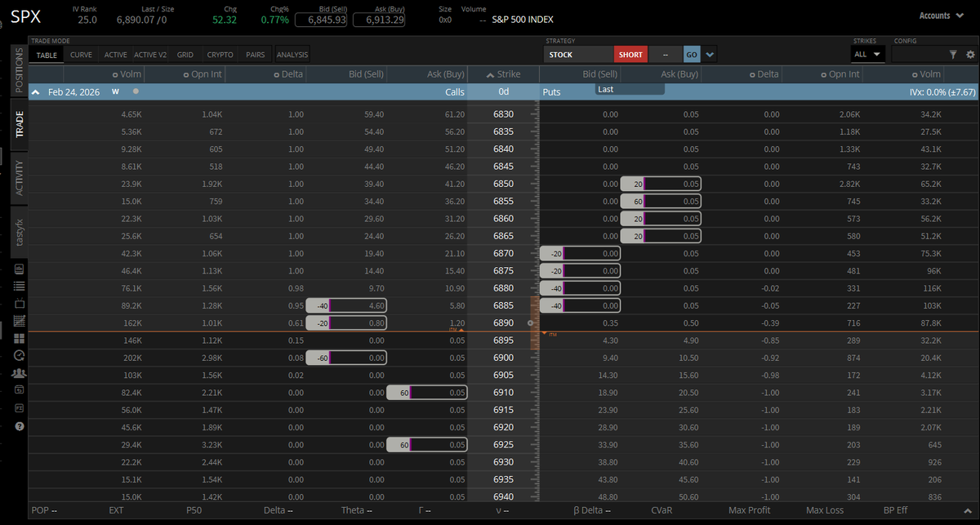Open the people follow feed sidebar icon
The width and height of the screenshot is (980, 525).
(19, 373)
